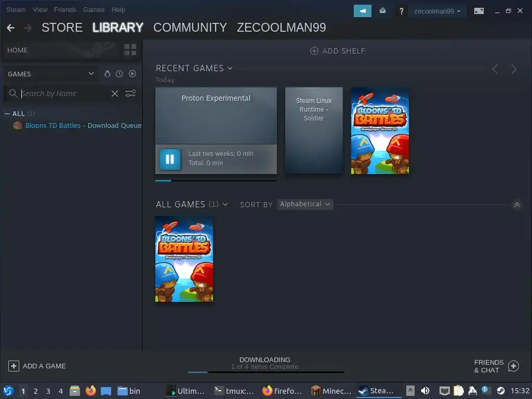Open the DOWNLOADING status link
532x399 pixels.
click(264, 360)
